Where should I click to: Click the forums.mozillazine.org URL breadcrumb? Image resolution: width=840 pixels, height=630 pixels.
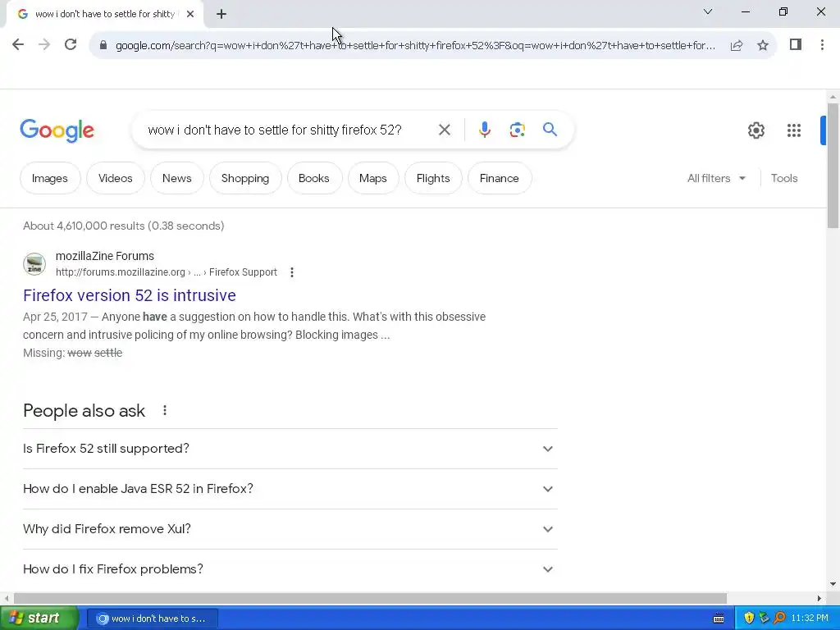point(166,272)
